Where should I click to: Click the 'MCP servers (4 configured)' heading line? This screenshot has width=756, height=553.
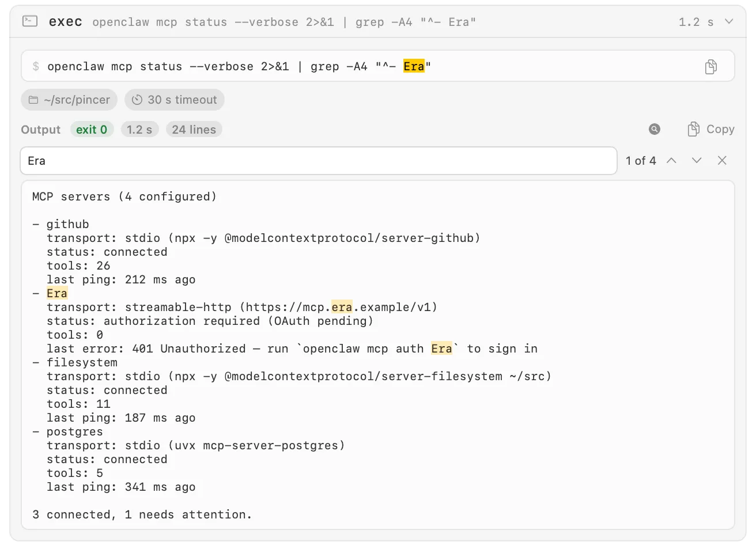124,196
